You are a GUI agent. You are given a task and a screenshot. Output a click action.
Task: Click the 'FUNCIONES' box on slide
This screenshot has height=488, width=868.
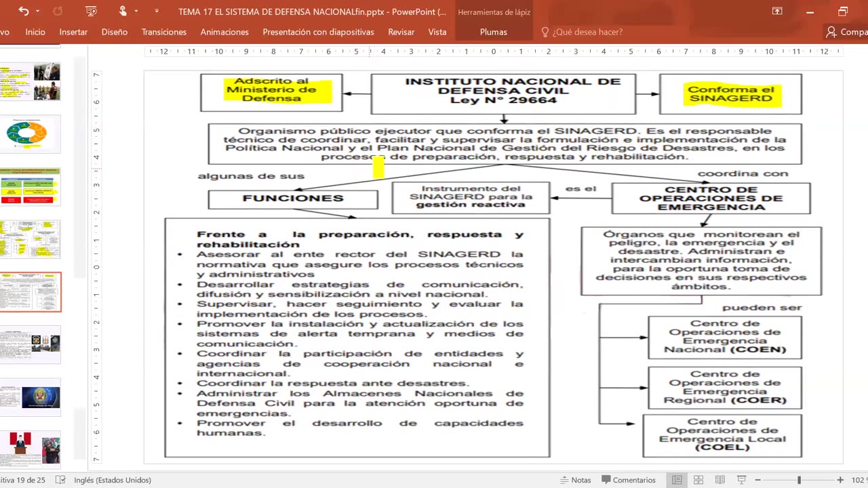click(293, 199)
